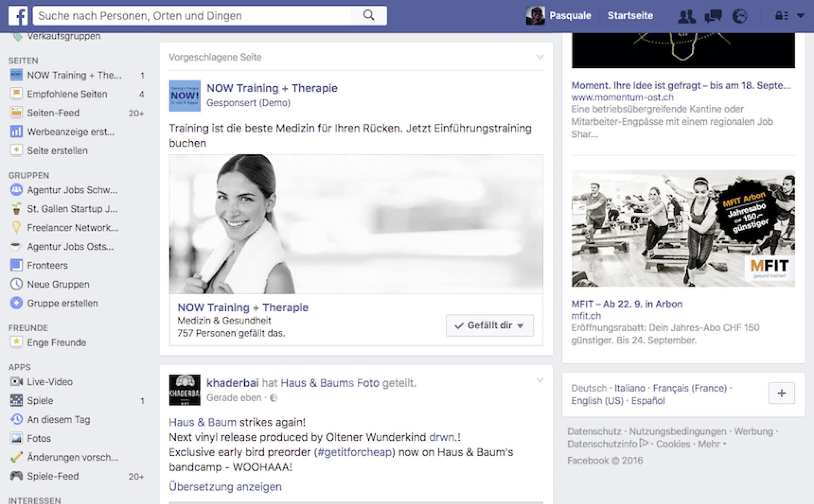The image size is (814, 504).
Task: Click the Werbeanzeige erstellen chart icon
Action: tap(16, 131)
